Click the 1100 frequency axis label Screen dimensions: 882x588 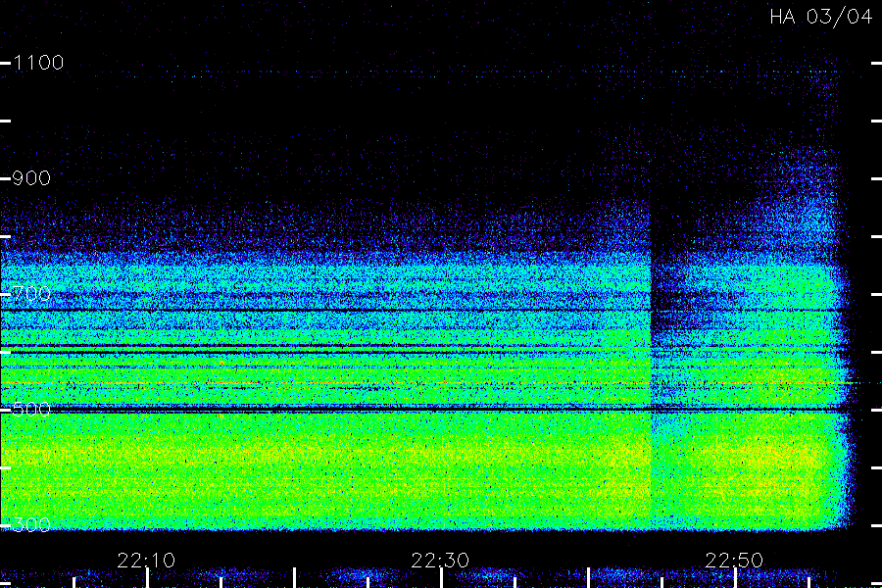point(38,63)
